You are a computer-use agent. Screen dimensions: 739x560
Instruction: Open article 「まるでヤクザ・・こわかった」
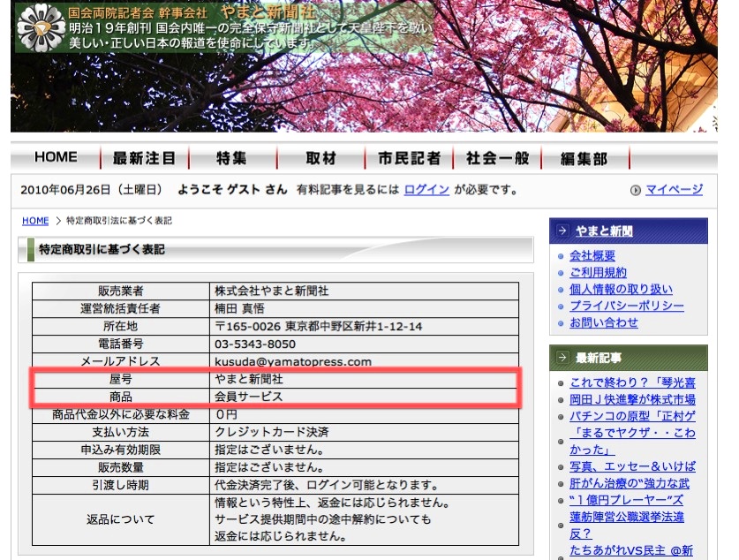(x=632, y=441)
